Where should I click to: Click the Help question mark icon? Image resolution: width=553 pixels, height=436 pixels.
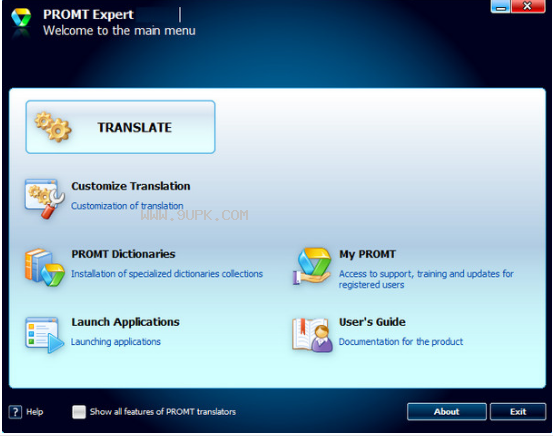[15, 412]
